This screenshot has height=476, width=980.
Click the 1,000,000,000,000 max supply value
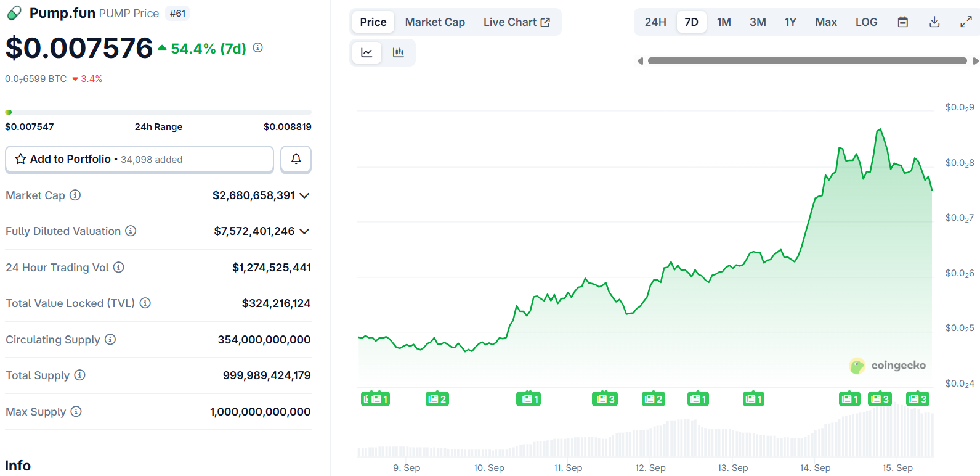click(260, 412)
